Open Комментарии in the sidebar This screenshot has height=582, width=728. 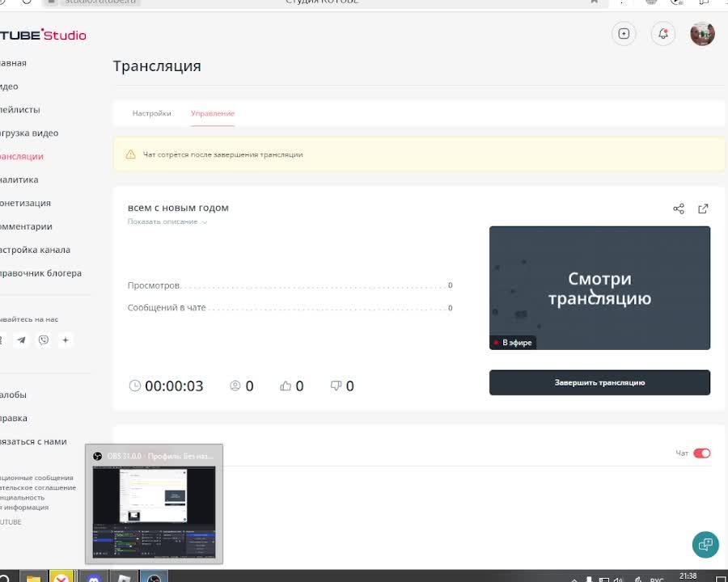pyautogui.click(x=26, y=226)
